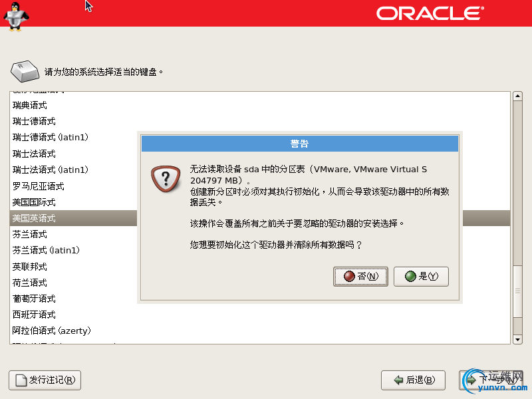Select 芬兰语式 keyboard layout

pos(74,234)
